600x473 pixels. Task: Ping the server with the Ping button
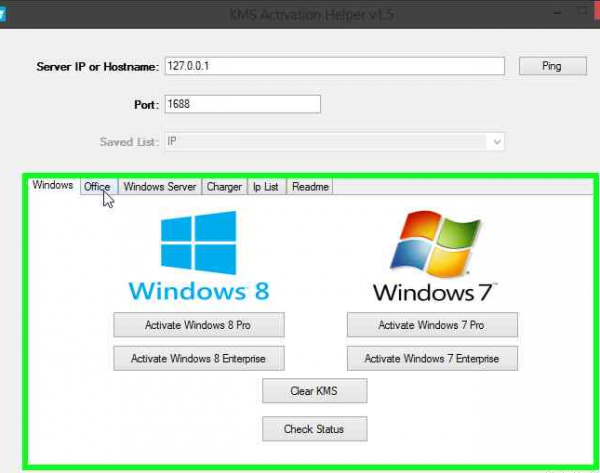(553, 66)
